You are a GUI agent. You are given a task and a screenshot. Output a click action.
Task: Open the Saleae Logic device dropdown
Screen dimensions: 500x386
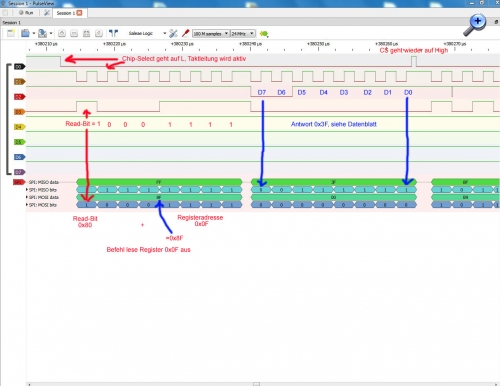147,33
